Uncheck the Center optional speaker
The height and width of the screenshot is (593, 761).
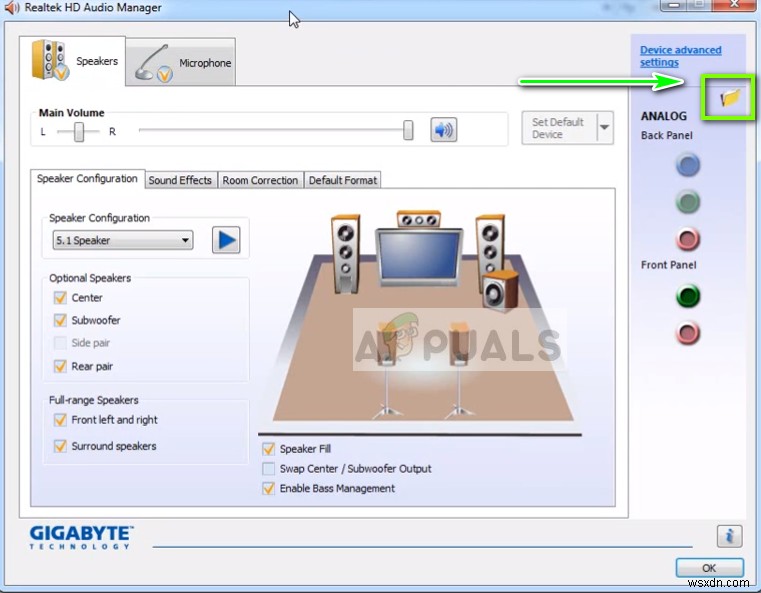(60, 298)
